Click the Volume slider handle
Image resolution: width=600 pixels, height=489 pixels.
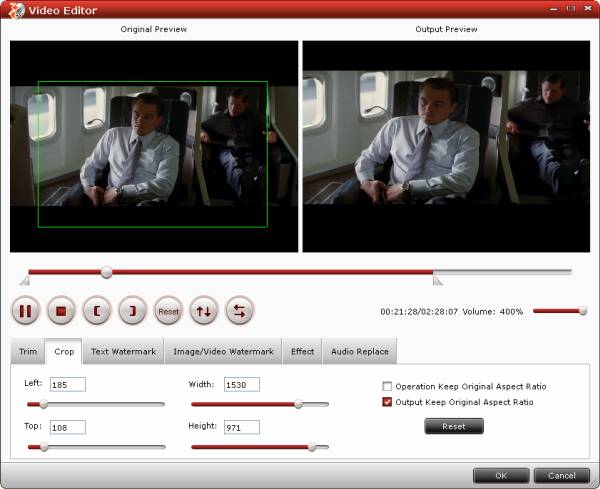tap(582, 311)
